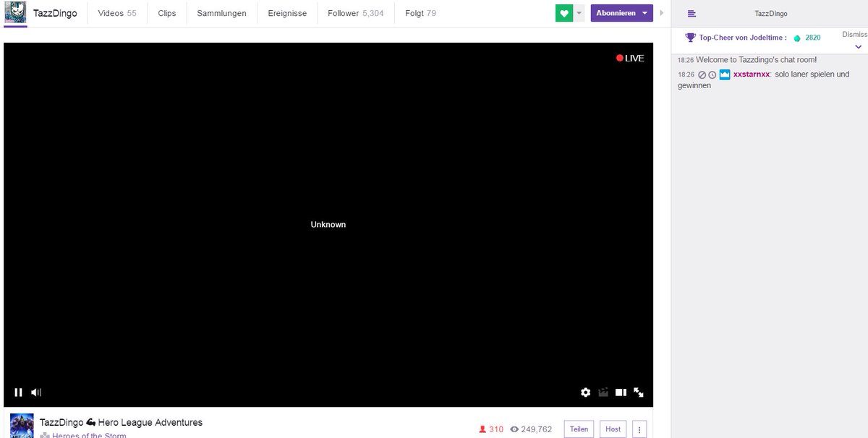Show the Follower 5,304 tab
The height and width of the screenshot is (438, 868).
pos(355,13)
